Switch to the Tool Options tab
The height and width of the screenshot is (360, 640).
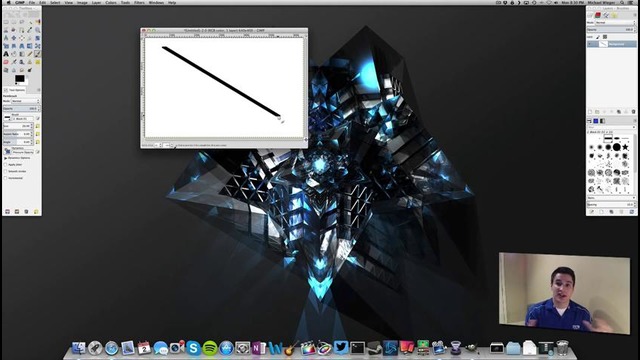click(15, 90)
